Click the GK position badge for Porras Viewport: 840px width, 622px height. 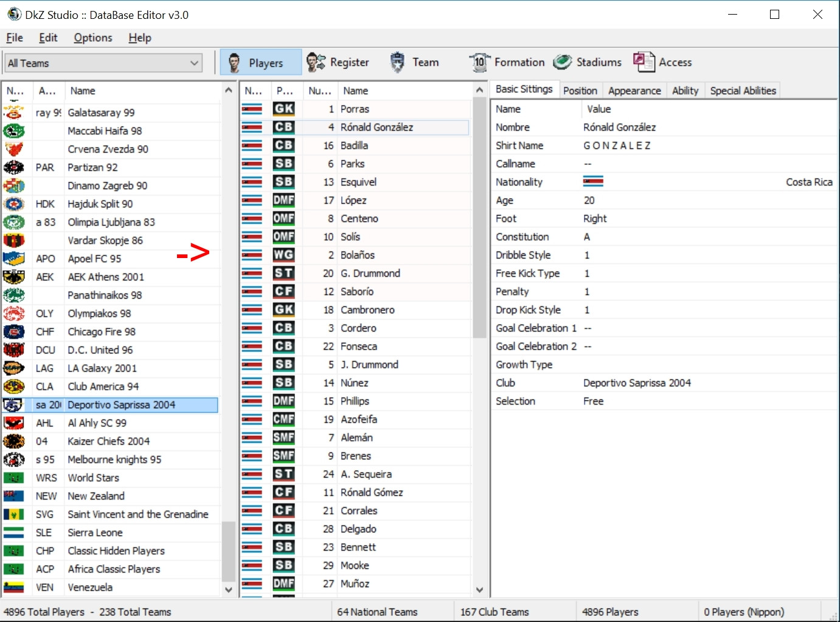[283, 109]
